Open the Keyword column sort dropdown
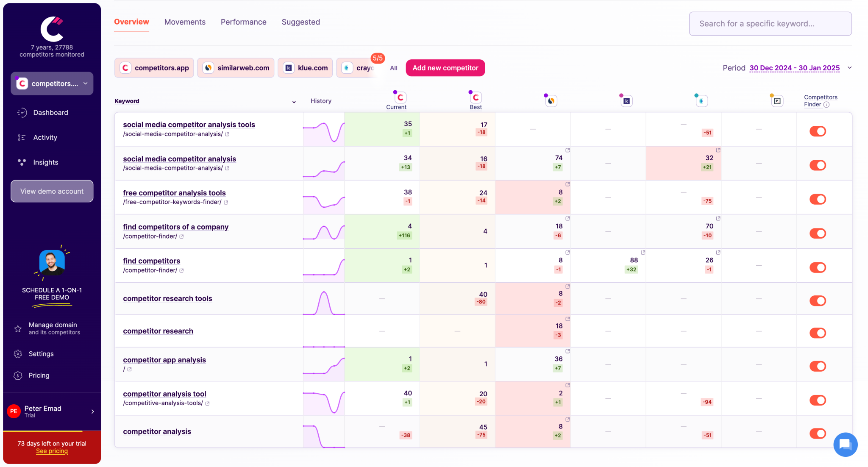868x467 pixels. click(294, 102)
